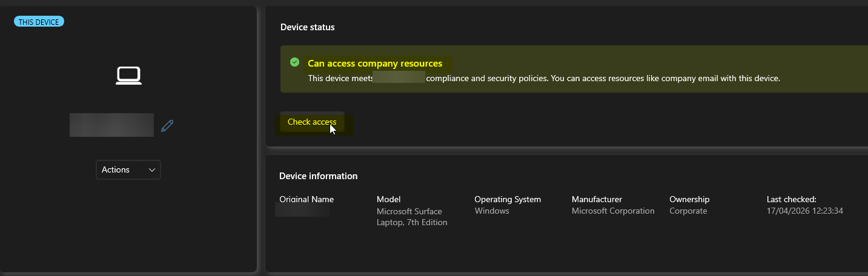
Task: Click the THIS DEVICE badge
Action: point(39,22)
